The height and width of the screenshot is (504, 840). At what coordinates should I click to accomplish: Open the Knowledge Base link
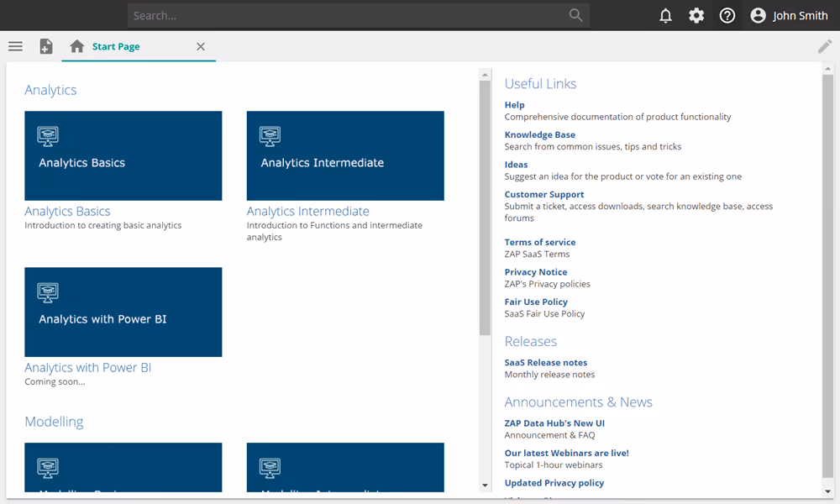[x=540, y=134]
